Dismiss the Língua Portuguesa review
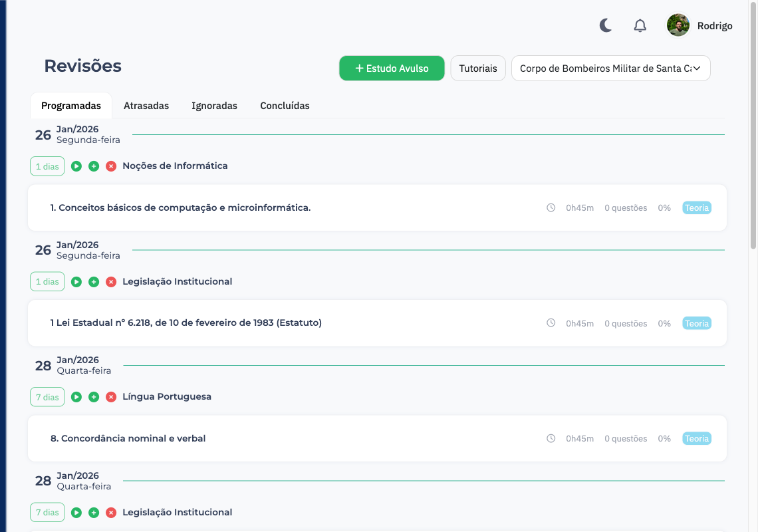Viewport: 758px width, 532px height. [x=111, y=397]
